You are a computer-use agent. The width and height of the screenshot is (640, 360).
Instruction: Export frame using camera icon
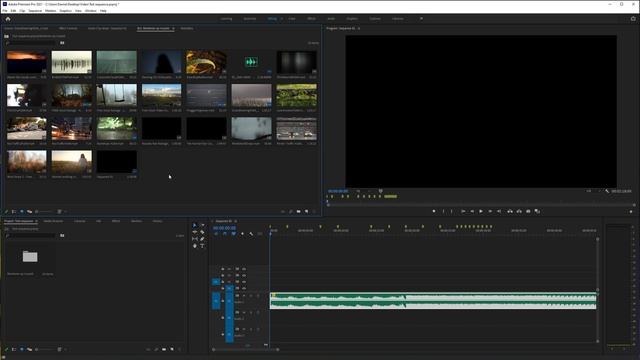point(528,211)
